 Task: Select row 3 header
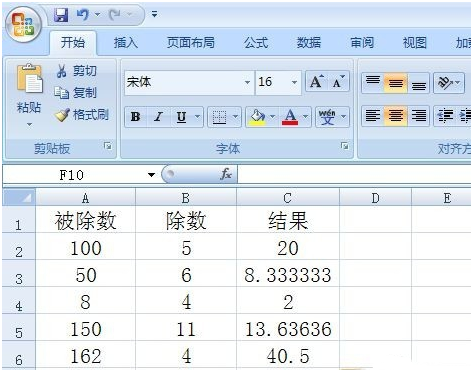[x=19, y=274]
